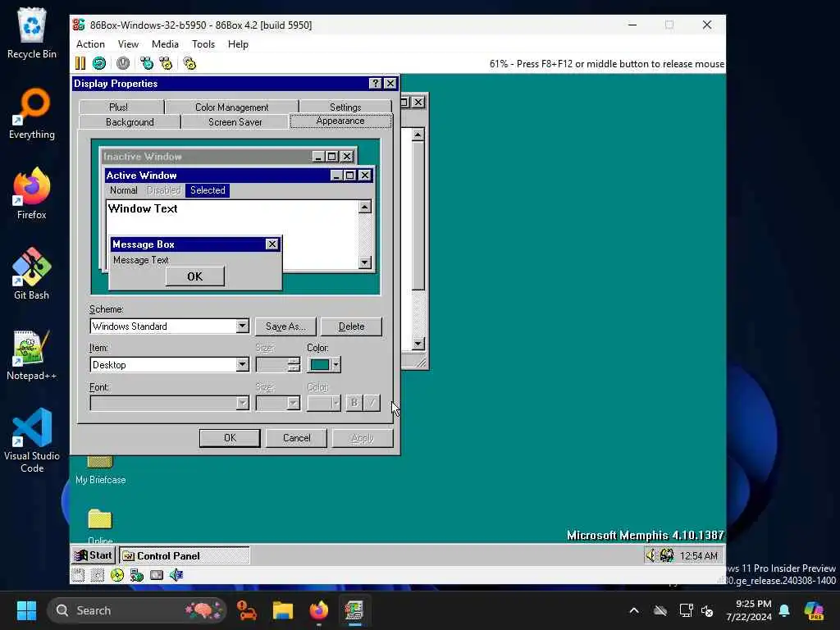Click the CD-ROM disc icon in 86Box status bar

pyautogui.click(x=116, y=575)
